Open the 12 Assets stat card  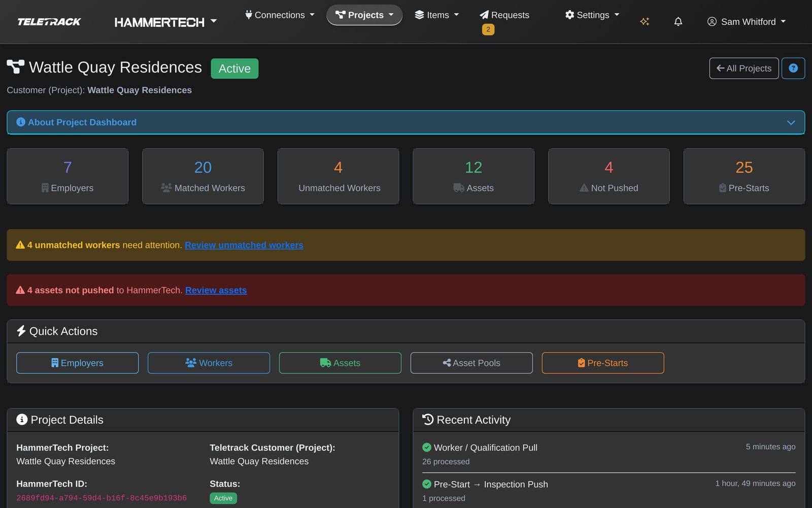473,176
